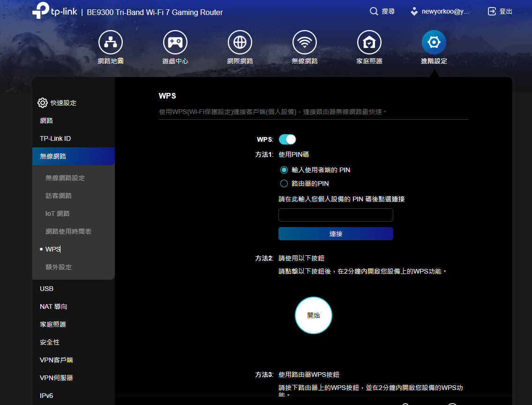532x405 pixels.
Task: Select the WPS submenu item
Action: tap(52, 249)
